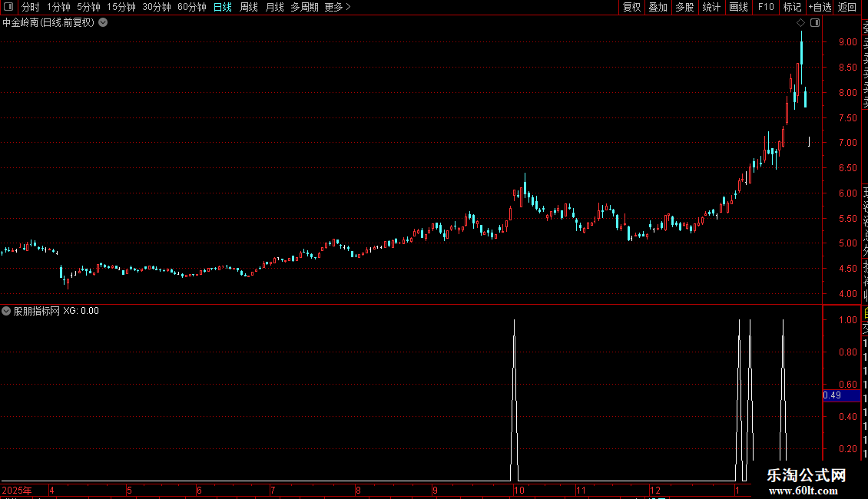The width and height of the screenshot is (868, 499).
Task: Click the 统计 statistics button
Action: 711,7
